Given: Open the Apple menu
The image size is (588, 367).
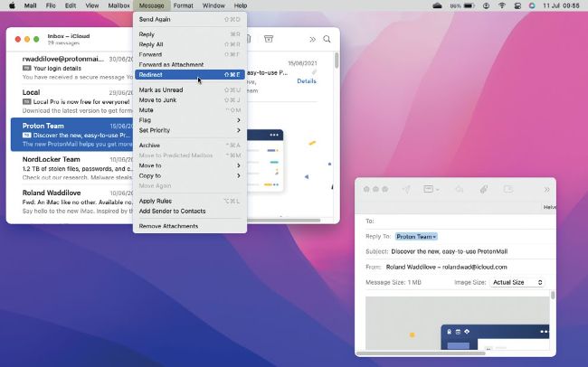Looking at the screenshot, I should click(x=12, y=5).
